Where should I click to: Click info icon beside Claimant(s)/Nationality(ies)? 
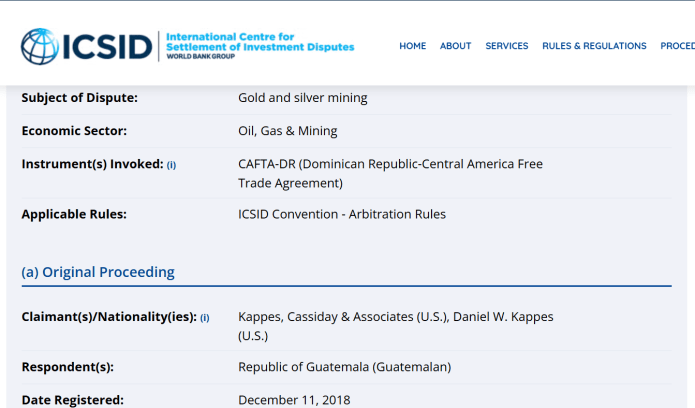click(x=205, y=318)
